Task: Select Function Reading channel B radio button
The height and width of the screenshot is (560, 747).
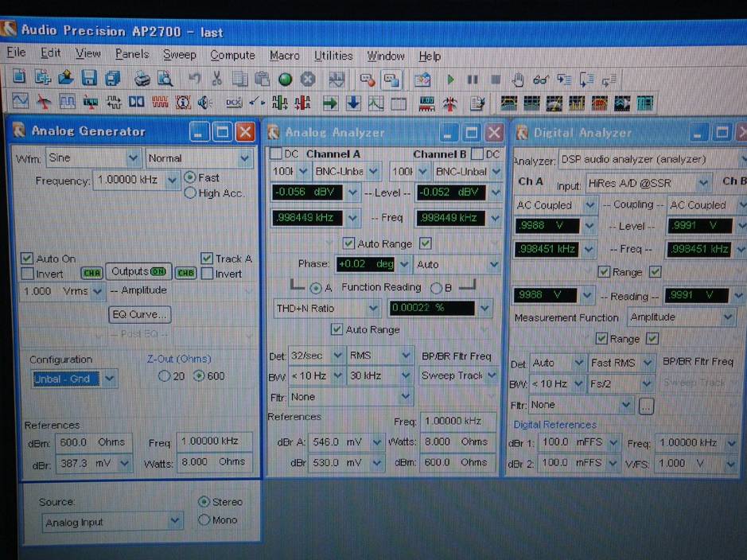Action: click(436, 288)
